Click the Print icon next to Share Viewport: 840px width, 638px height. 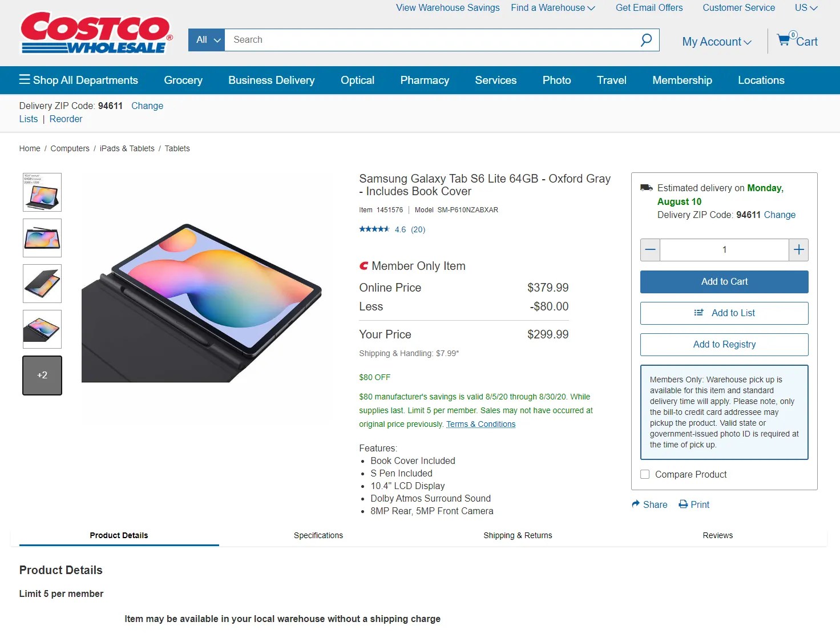coord(683,504)
